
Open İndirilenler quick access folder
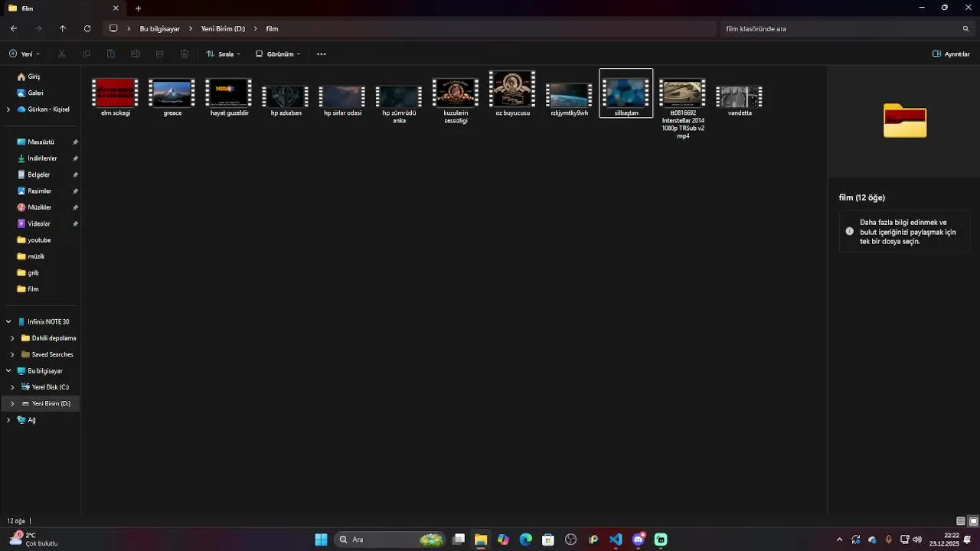click(42, 158)
